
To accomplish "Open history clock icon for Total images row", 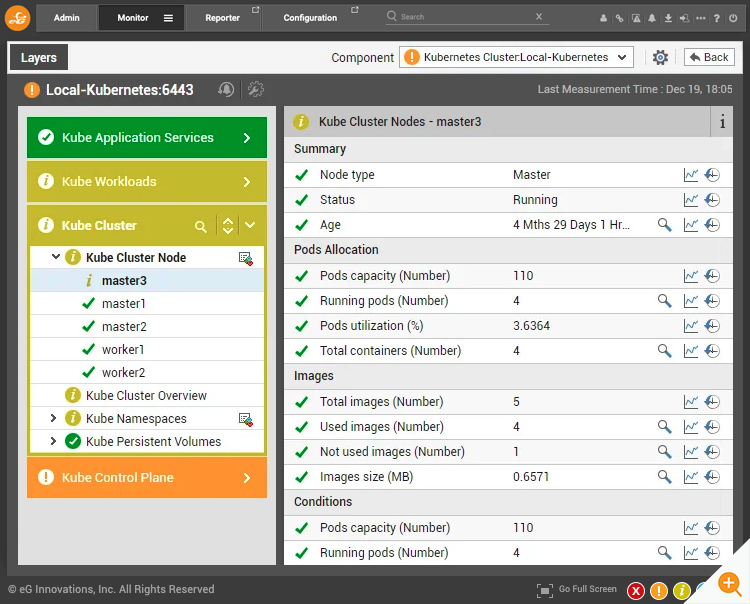I will pyautogui.click(x=712, y=402).
